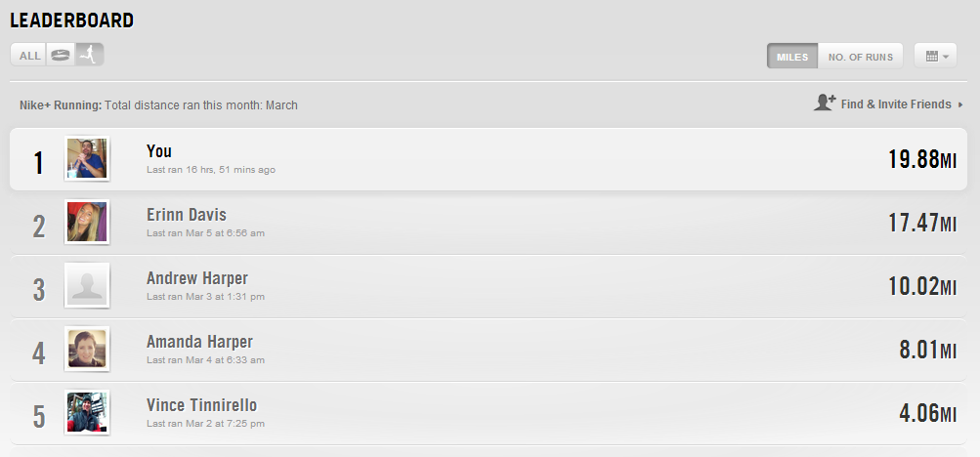The height and width of the screenshot is (457, 980).
Task: Expand the Find & Invite Friends arrow
Action: click(960, 104)
